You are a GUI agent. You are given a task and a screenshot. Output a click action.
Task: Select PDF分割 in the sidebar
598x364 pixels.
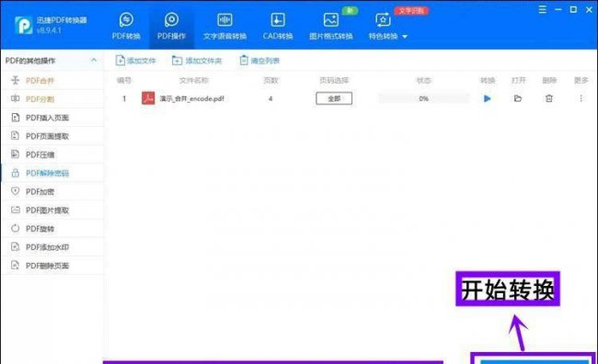52,99
